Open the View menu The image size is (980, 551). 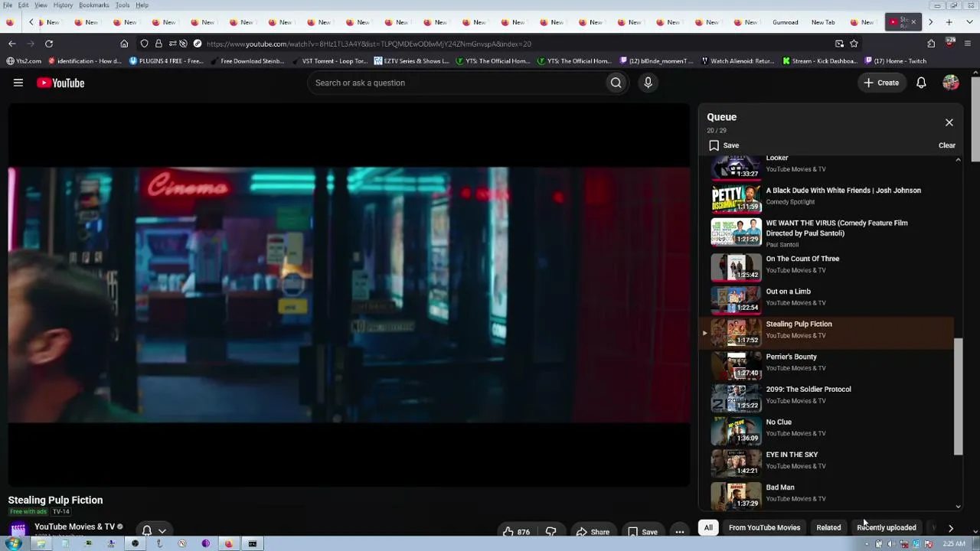[41, 5]
